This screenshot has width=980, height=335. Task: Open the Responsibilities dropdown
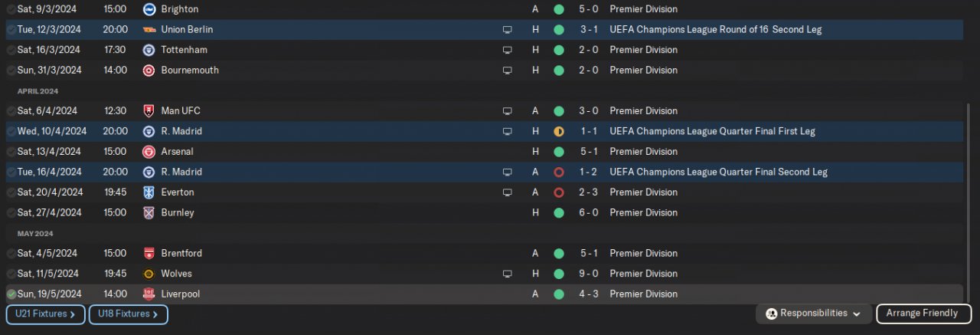tap(815, 314)
